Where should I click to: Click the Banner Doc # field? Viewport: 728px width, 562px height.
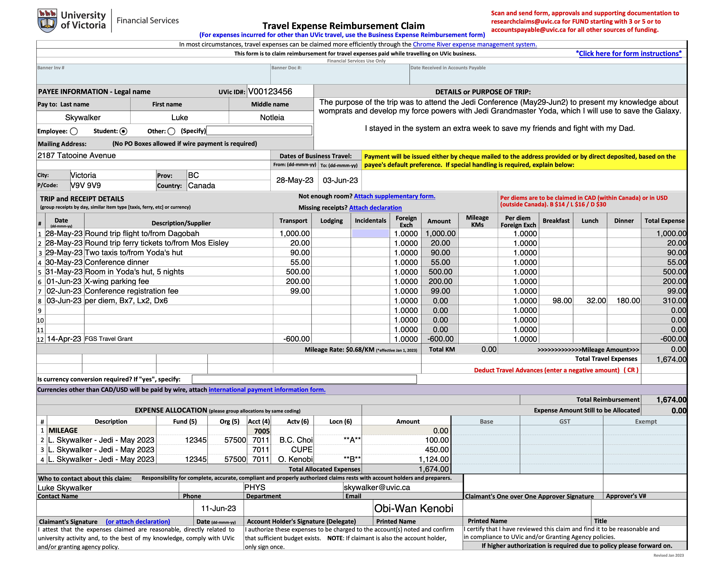[340, 74]
